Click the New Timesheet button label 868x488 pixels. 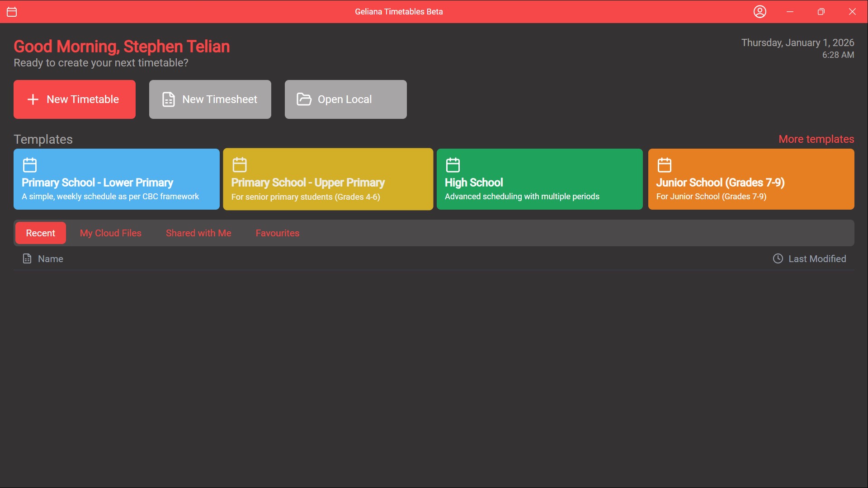[x=220, y=99]
